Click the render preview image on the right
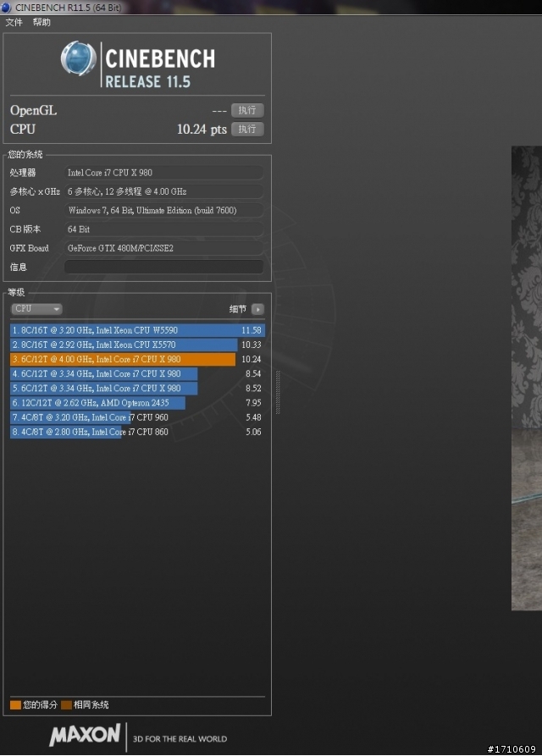542x756 pixels. tap(527, 378)
